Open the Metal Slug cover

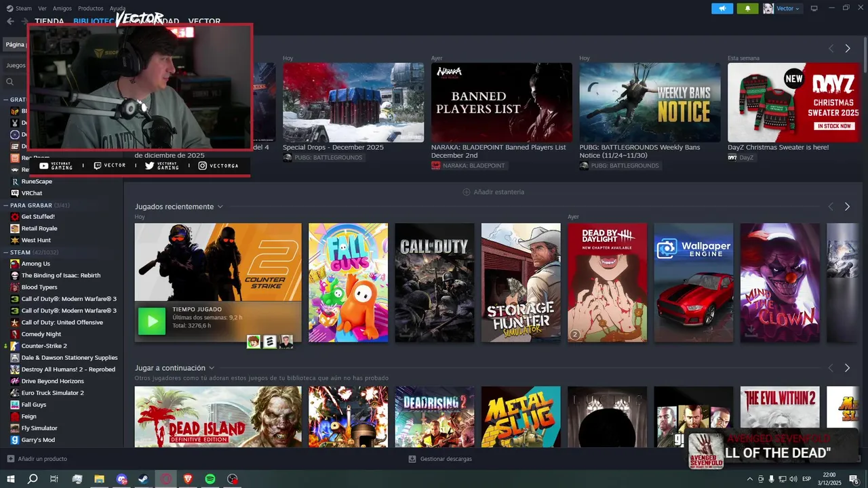[x=521, y=417]
